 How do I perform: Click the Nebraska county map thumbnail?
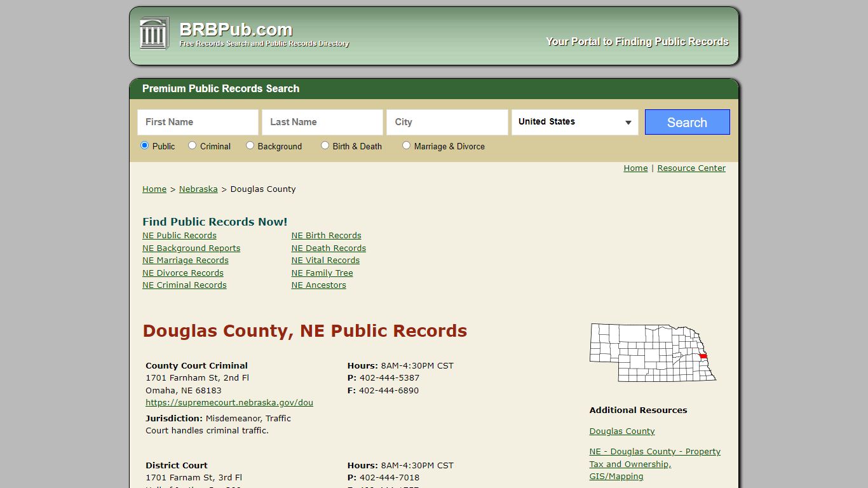(653, 353)
